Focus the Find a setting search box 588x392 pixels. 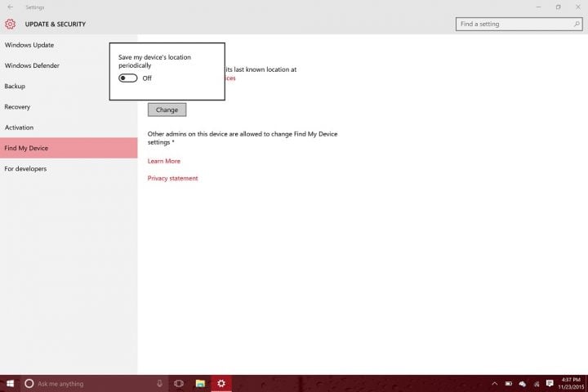(x=519, y=24)
